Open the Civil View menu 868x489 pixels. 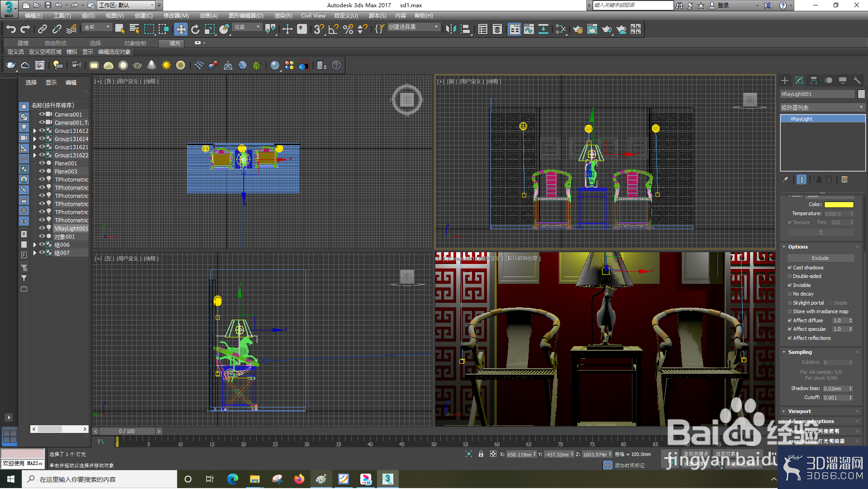pos(313,16)
